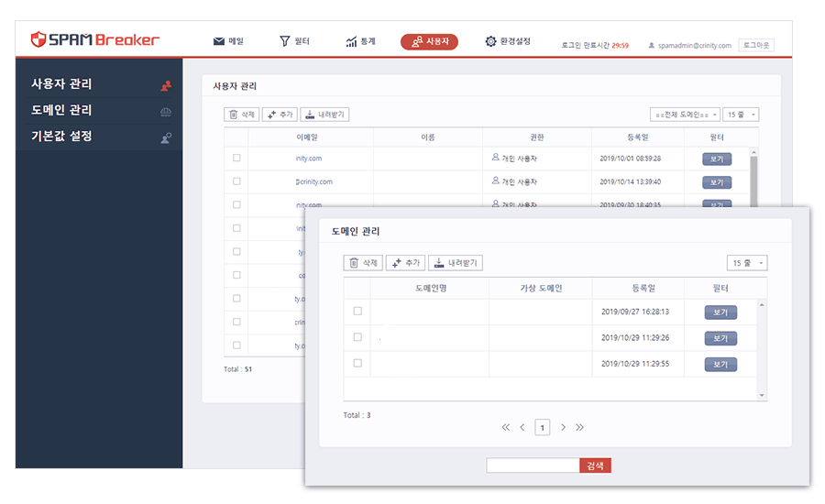Click 추가 add in domain management panel
The width and height of the screenshot is (825, 504).
coord(405,262)
